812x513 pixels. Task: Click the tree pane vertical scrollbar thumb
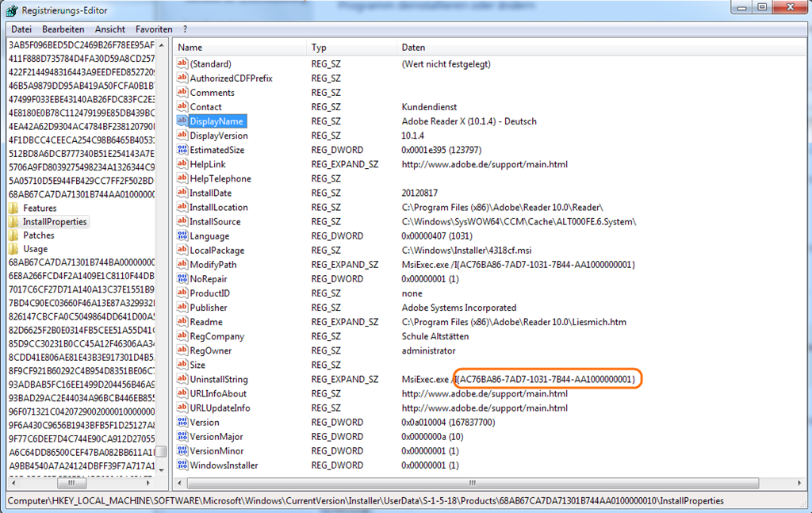point(161,451)
